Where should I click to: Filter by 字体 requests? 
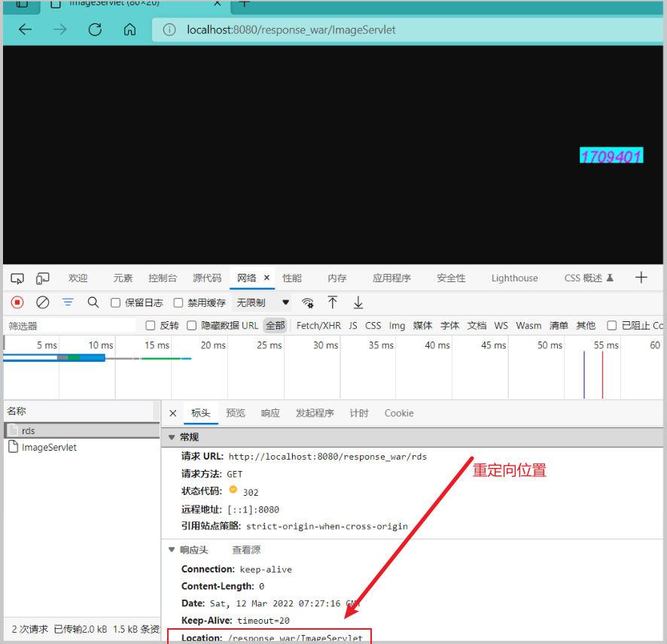[449, 326]
